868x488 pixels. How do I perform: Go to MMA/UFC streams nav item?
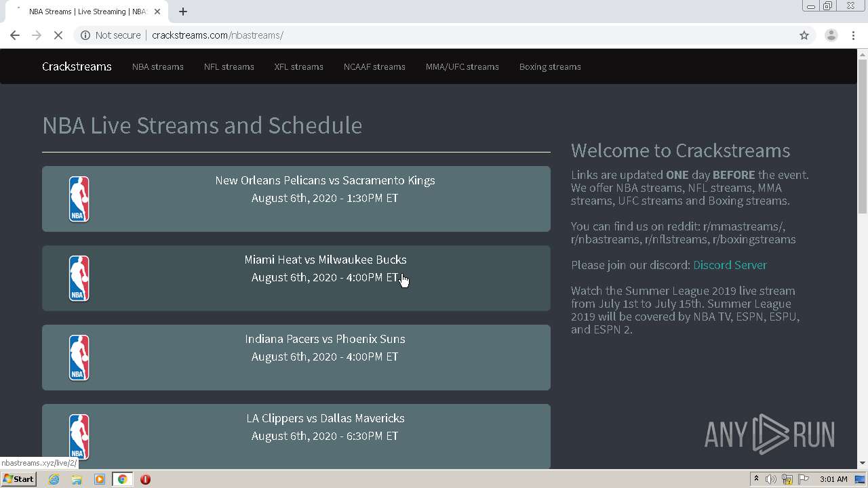(x=462, y=66)
